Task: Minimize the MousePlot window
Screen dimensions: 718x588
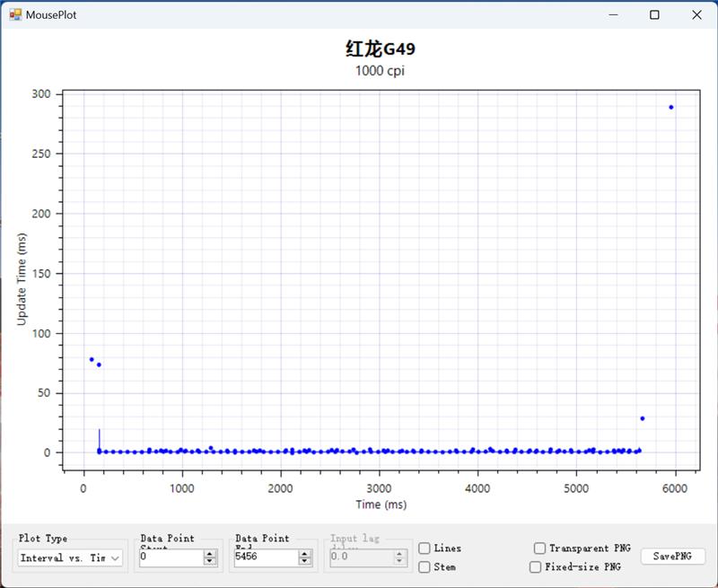Action: click(x=614, y=14)
